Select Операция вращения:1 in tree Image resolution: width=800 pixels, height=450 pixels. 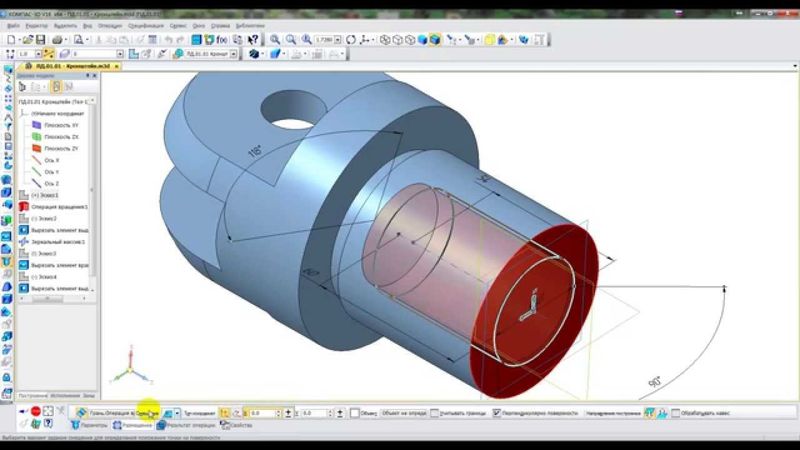click(x=59, y=207)
